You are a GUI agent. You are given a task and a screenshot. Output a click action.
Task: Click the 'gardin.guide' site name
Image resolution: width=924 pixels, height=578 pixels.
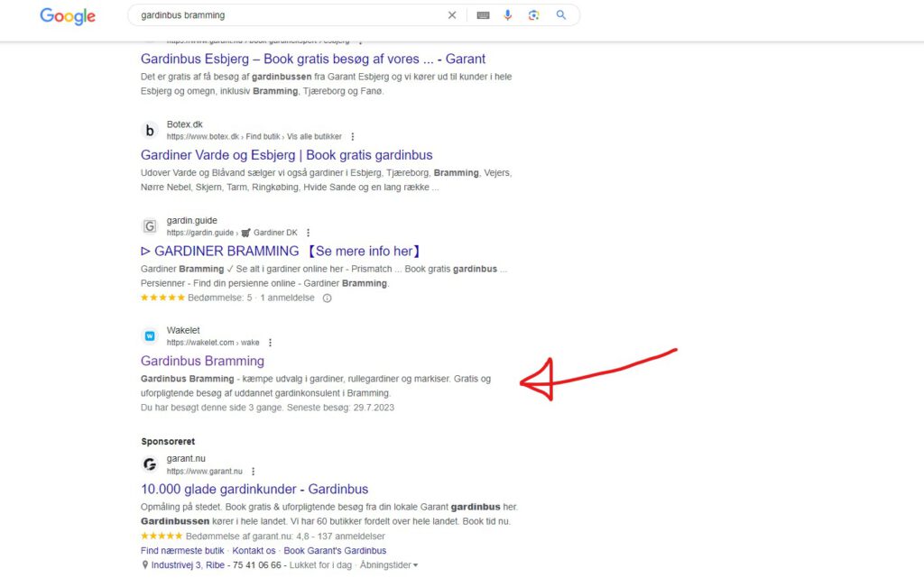[192, 220]
